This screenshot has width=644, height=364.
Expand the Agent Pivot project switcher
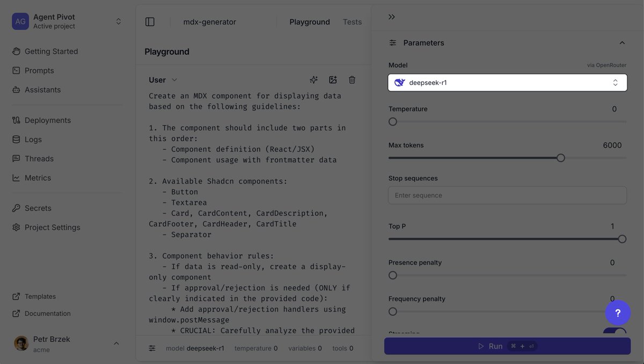[119, 21]
